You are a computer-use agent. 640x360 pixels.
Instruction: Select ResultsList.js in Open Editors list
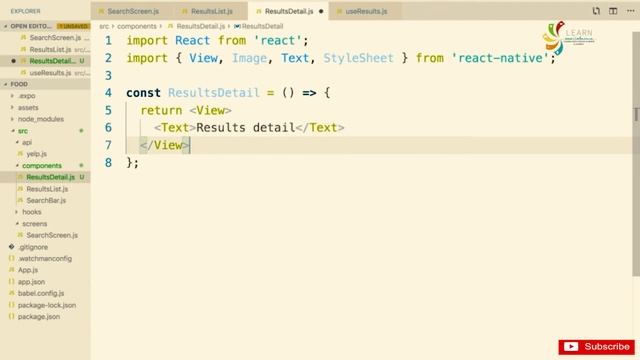tap(50, 49)
